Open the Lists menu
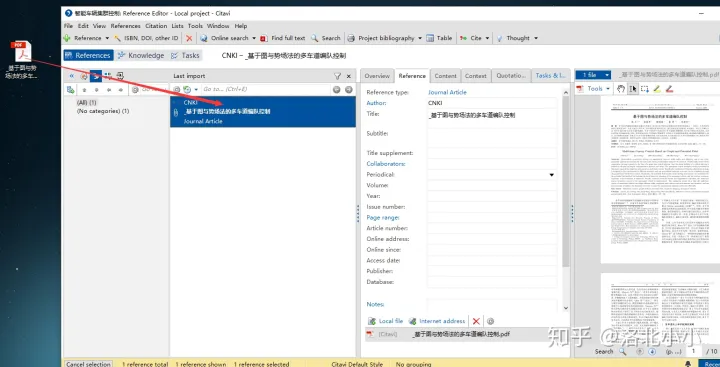This screenshot has width=720, height=367. 178,26
